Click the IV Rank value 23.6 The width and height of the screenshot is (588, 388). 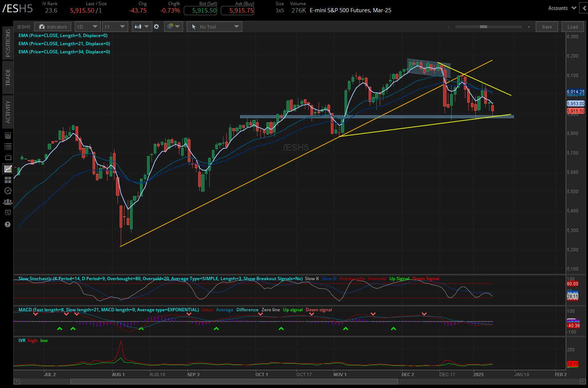point(51,10)
